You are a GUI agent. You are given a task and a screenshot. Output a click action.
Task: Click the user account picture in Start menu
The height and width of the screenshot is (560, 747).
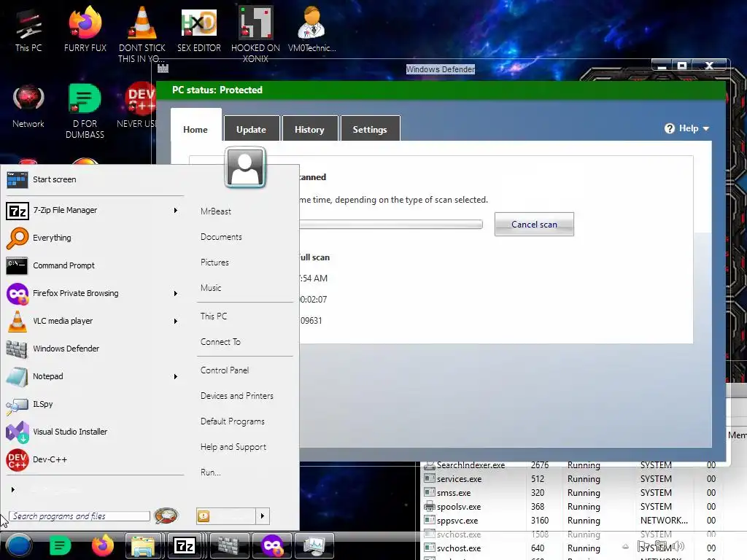pyautogui.click(x=245, y=167)
